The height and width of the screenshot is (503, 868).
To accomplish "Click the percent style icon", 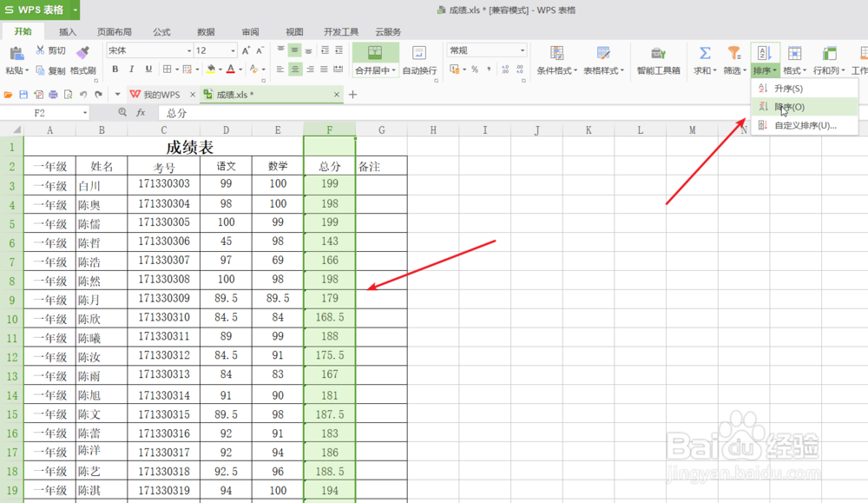I will coord(475,69).
